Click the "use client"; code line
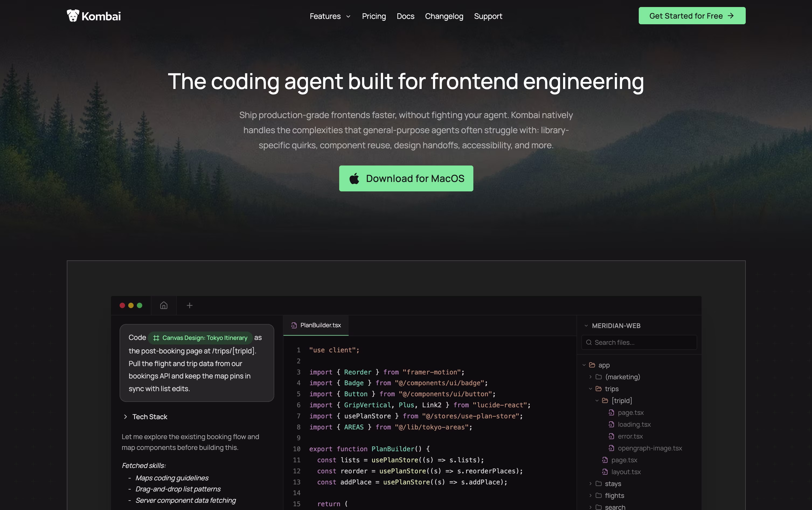 [334, 350]
